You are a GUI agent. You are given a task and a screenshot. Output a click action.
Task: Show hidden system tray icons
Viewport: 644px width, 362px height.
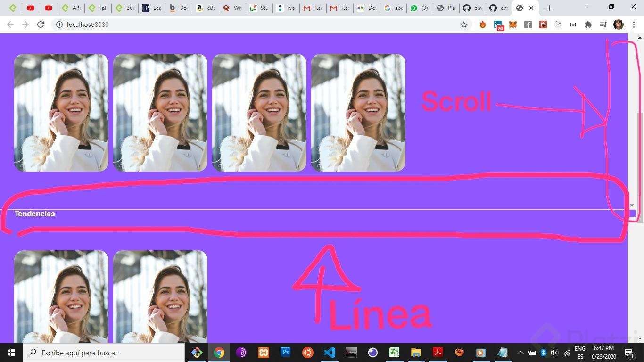(x=520, y=353)
